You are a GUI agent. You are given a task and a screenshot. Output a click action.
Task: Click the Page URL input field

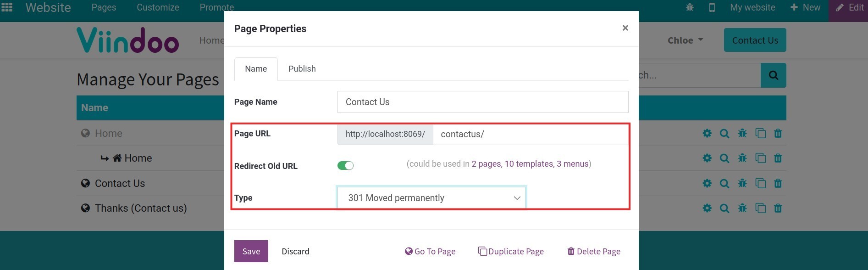(531, 134)
